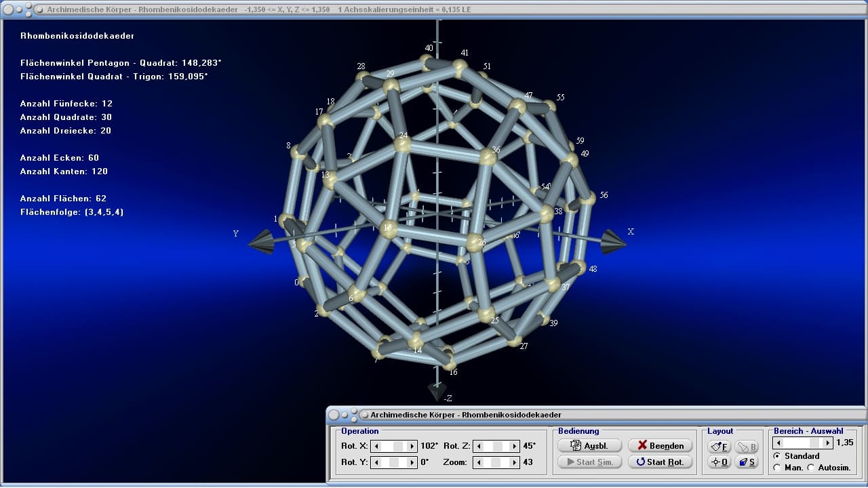Screen dimensions: 868x488
Task: Enable the Autosim. radio option
Action: click(x=811, y=468)
